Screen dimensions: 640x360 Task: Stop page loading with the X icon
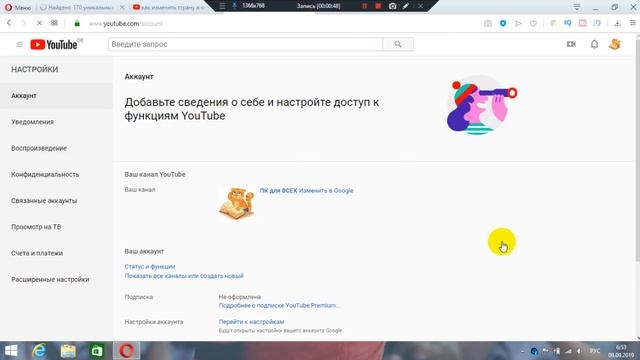(39, 23)
